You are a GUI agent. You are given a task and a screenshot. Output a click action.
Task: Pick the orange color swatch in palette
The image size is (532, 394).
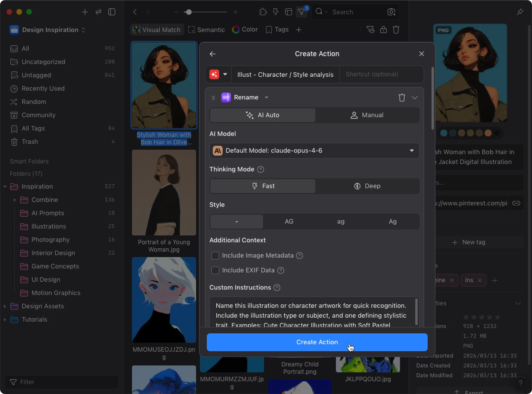(x=488, y=133)
